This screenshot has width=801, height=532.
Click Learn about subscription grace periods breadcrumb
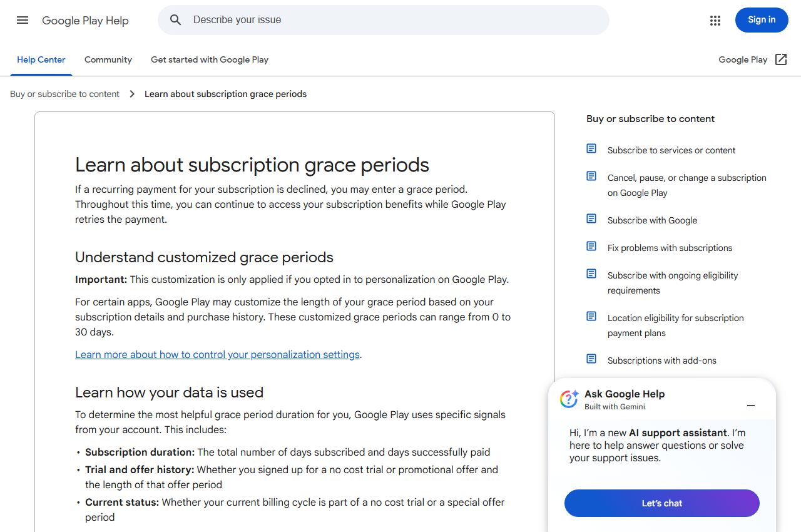225,94
